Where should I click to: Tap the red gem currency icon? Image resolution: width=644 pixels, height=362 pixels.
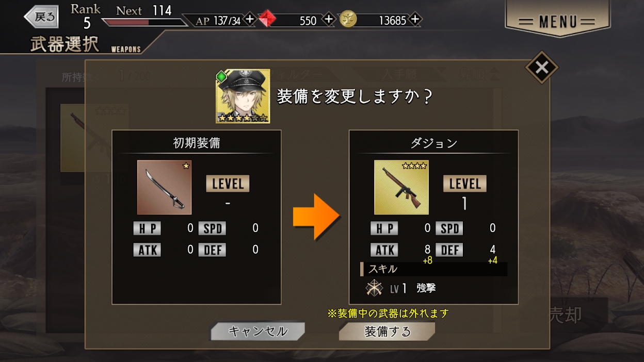267,20
